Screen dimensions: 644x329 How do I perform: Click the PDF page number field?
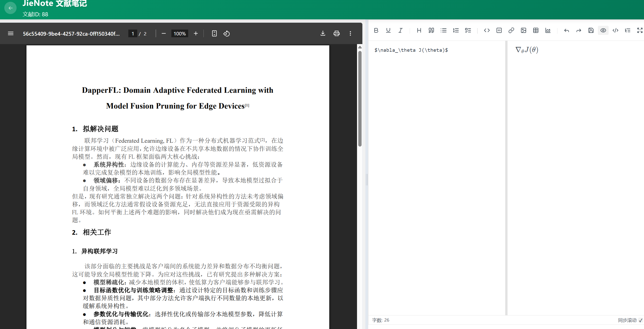[x=133, y=34]
